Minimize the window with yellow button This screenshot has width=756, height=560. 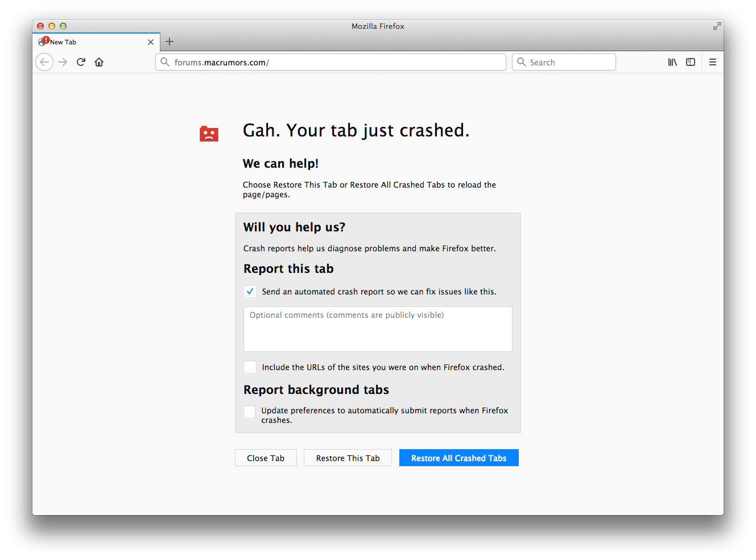(52, 26)
